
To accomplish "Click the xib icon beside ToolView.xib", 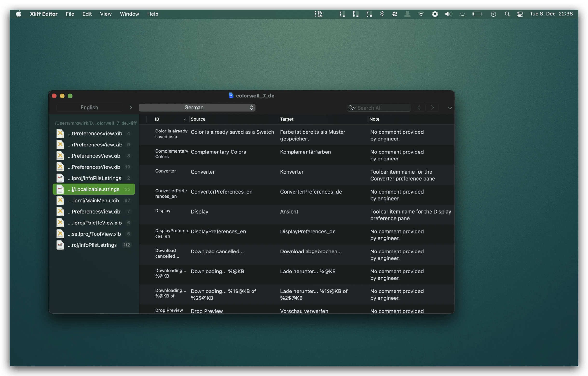I will (x=60, y=234).
